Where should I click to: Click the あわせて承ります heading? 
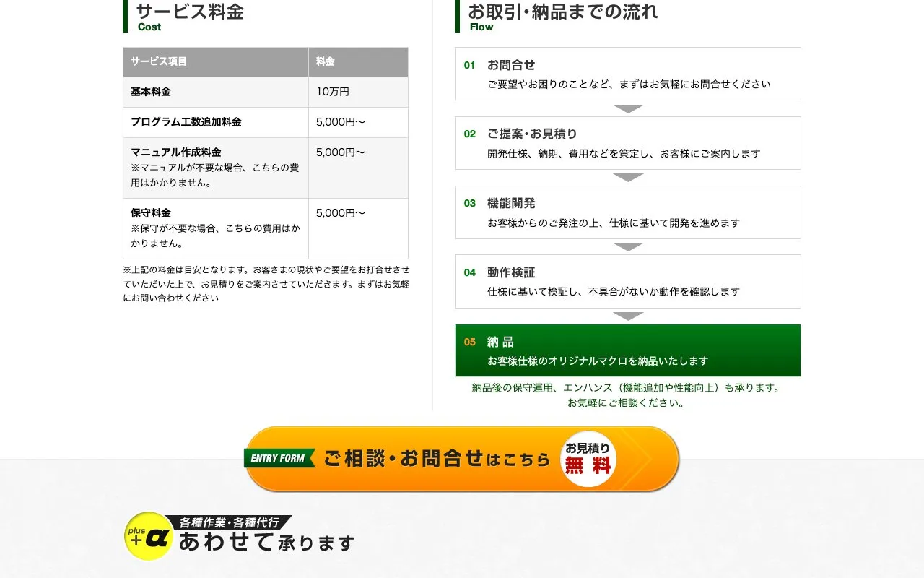pyautogui.click(x=266, y=542)
